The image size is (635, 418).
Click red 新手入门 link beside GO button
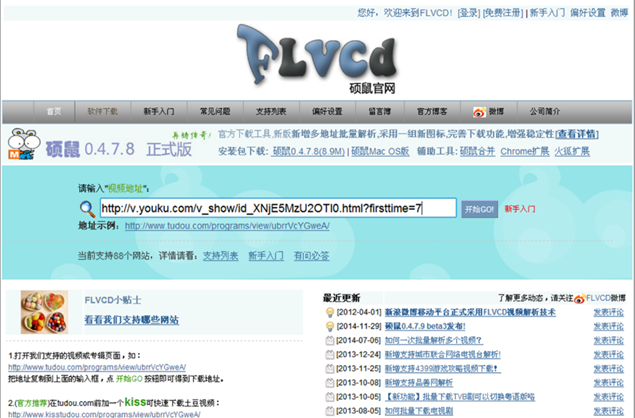(x=520, y=209)
